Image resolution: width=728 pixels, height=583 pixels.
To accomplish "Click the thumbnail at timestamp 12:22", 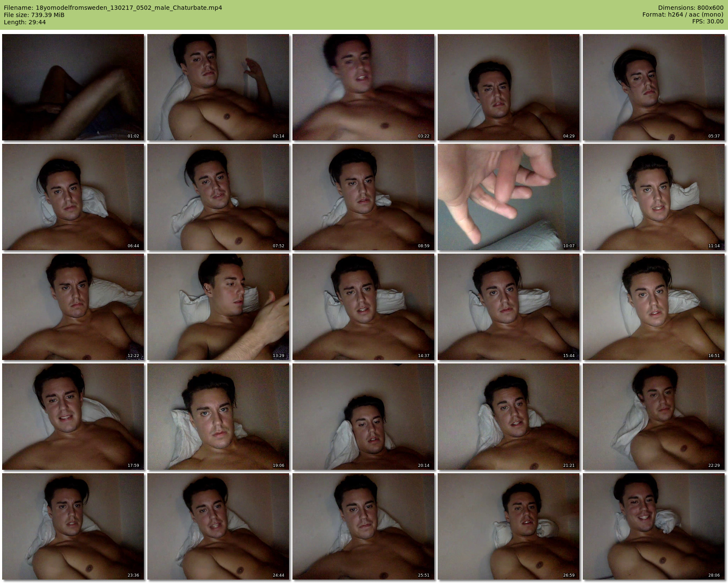I will click(73, 307).
